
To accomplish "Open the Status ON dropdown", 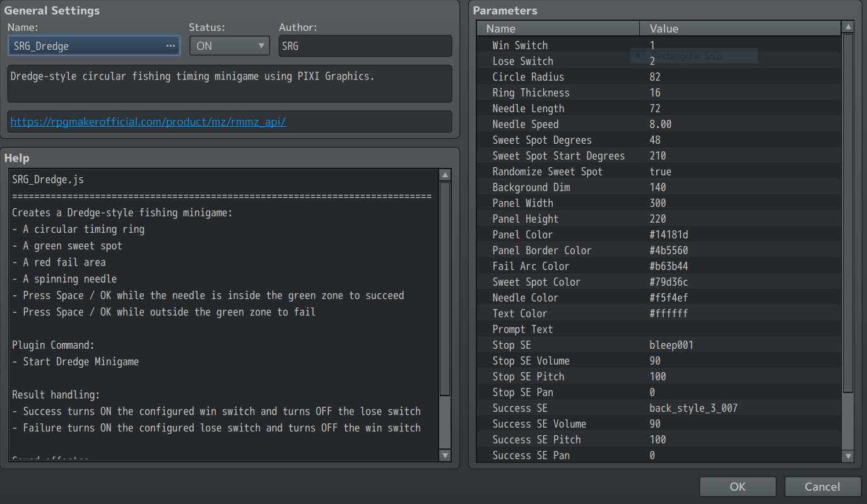I will [230, 46].
